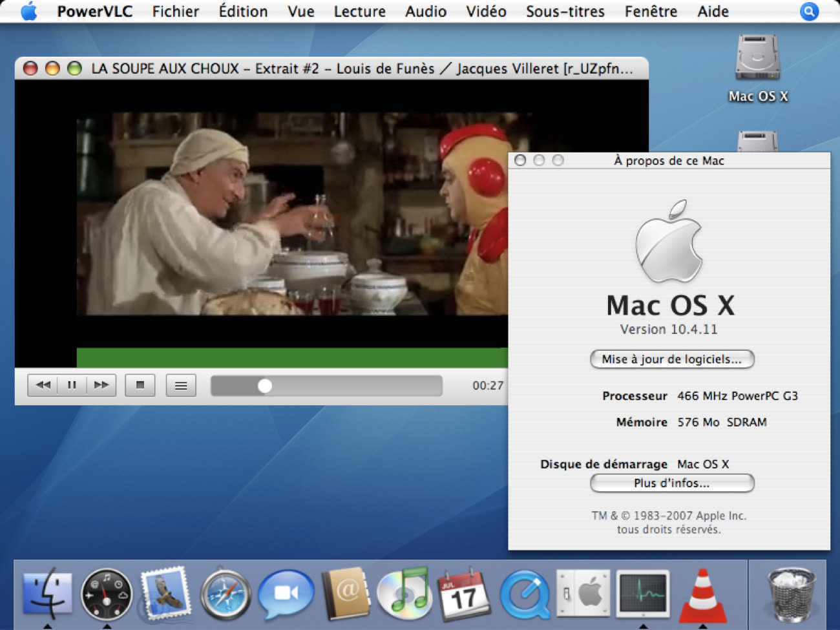Show the PowerVLC playlist
840x630 pixels.
(181, 385)
